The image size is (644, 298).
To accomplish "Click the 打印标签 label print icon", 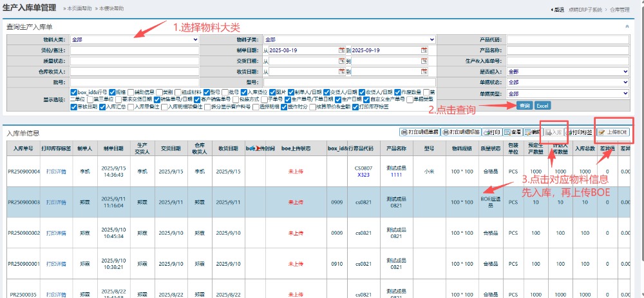I will click(x=578, y=132).
